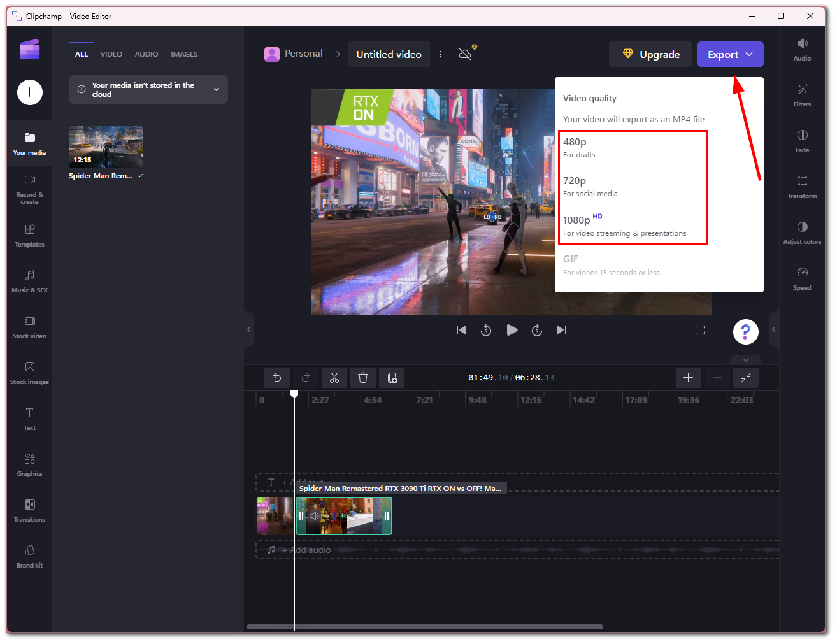Zoom out the timeline
The width and height of the screenshot is (837, 644).
click(x=717, y=378)
